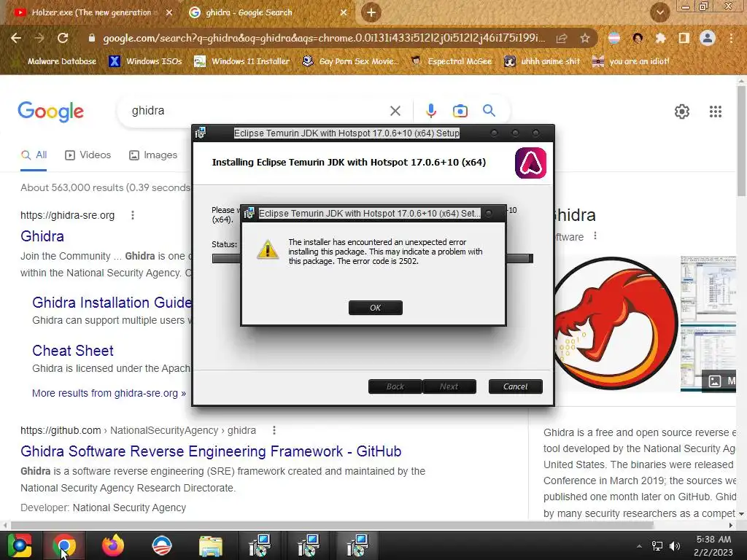Viewport: 747px width, 560px height.
Task: Open the Obama-logo taskbar app
Action: [x=161, y=545]
